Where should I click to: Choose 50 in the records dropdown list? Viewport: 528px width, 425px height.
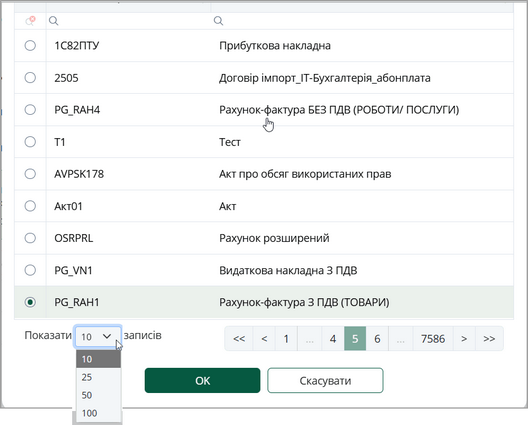point(98,395)
